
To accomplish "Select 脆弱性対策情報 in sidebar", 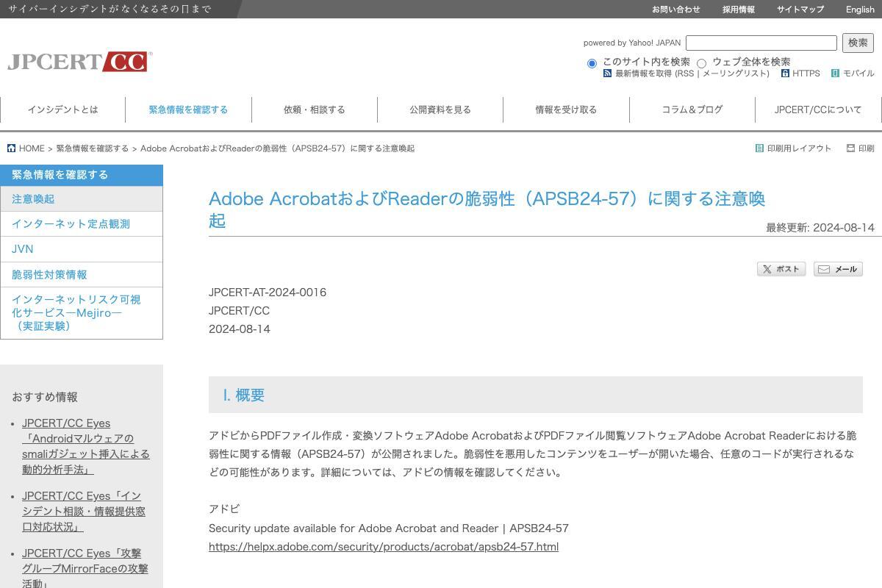I will click(x=82, y=274).
